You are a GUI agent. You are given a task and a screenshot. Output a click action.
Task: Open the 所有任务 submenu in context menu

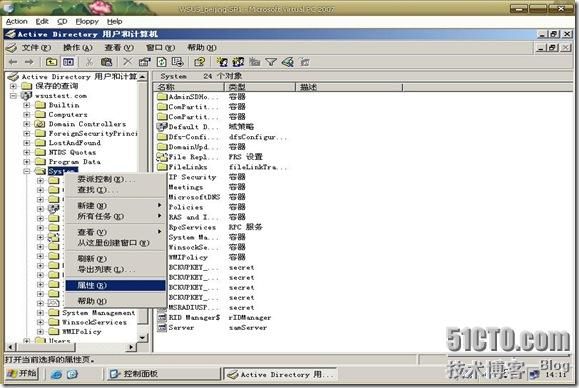point(115,216)
